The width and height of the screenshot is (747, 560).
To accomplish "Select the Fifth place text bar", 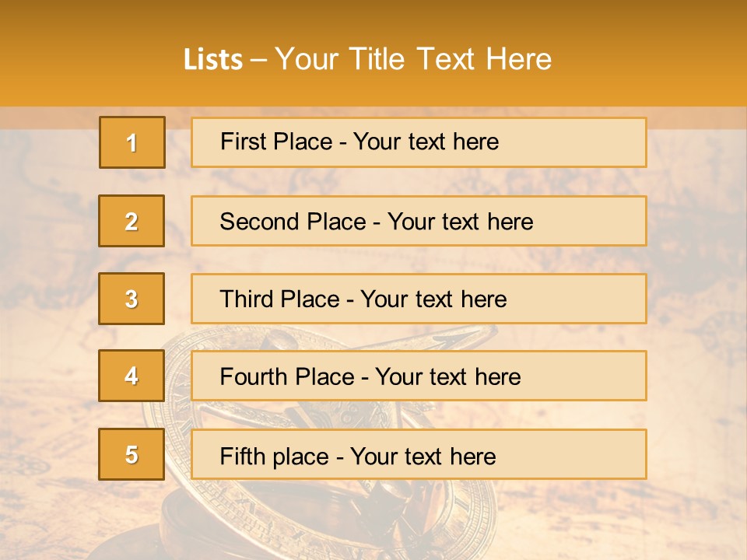I will [419, 453].
